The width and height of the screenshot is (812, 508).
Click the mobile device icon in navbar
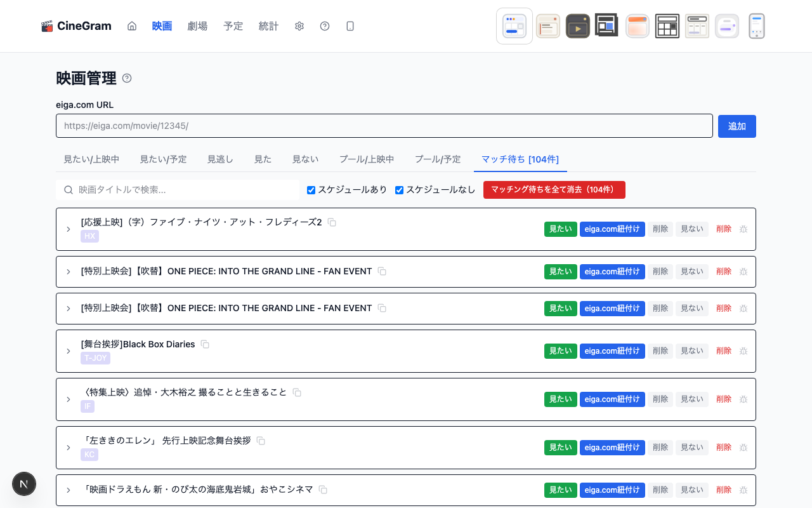pos(350,26)
